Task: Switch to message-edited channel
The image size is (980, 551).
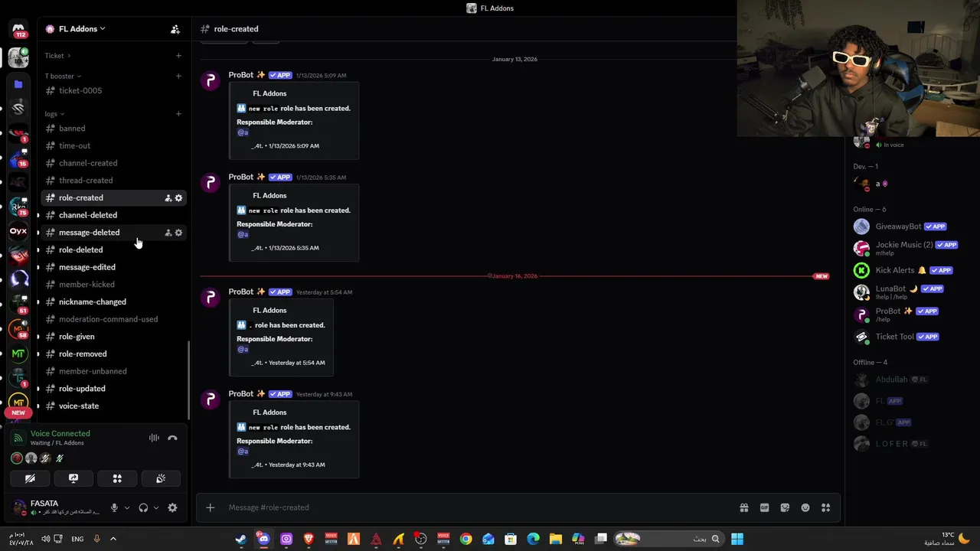Action: pyautogui.click(x=113, y=267)
